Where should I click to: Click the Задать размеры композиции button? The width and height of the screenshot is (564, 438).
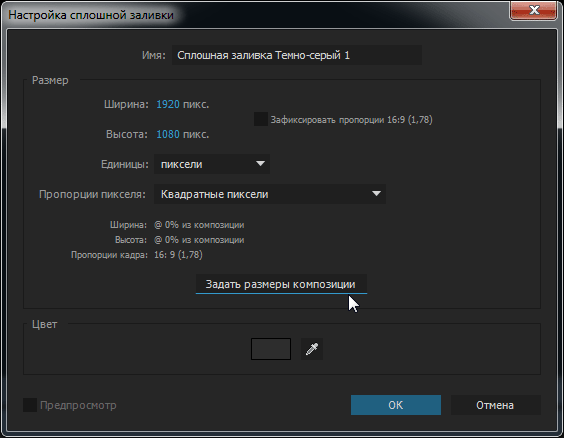281,284
